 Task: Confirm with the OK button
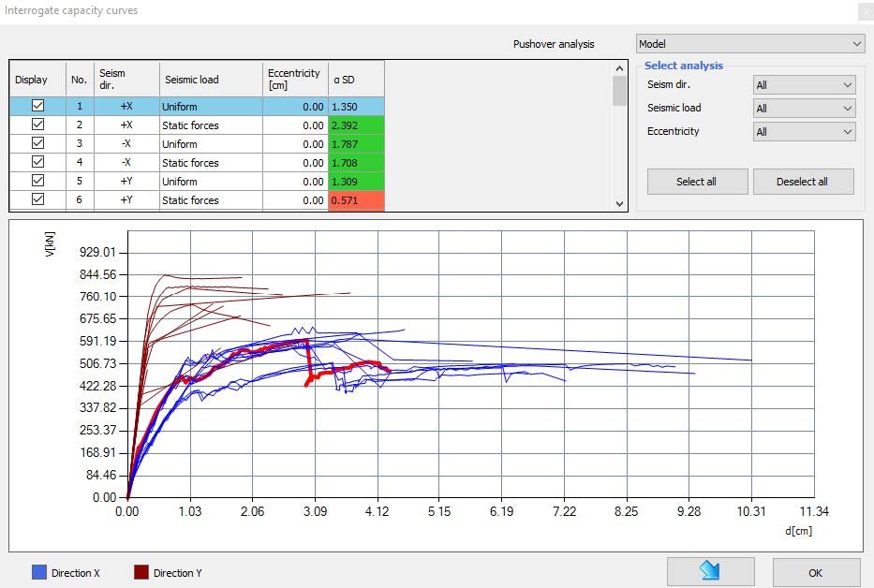point(816,572)
